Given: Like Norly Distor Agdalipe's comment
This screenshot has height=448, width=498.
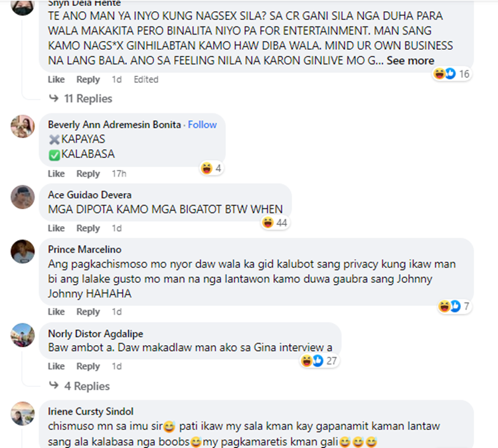Looking at the screenshot, I should [x=56, y=366].
